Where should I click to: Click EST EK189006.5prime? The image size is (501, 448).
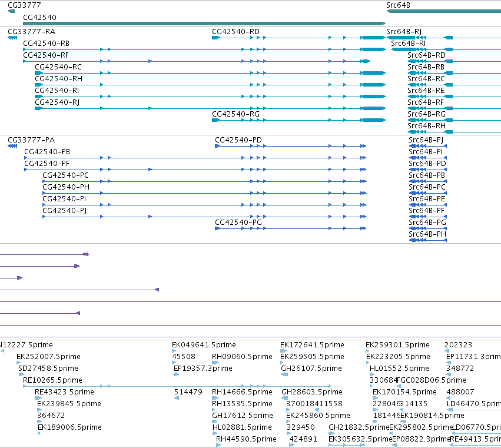click(x=69, y=428)
